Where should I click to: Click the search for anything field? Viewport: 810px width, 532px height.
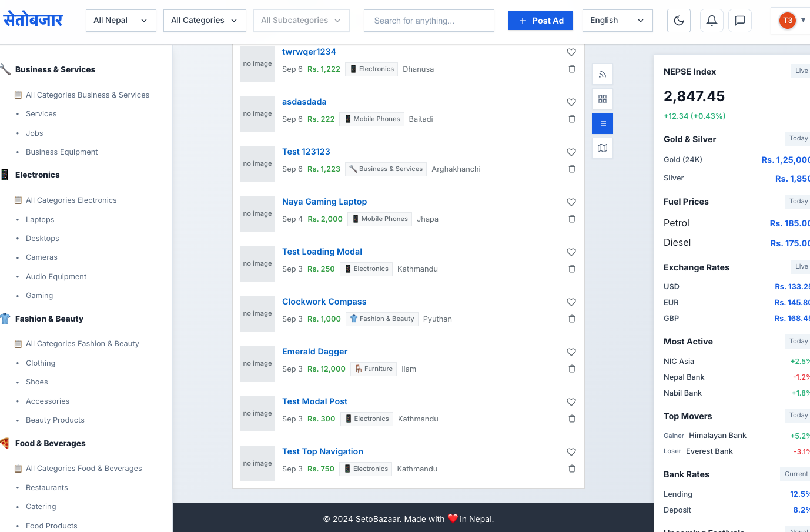point(429,21)
